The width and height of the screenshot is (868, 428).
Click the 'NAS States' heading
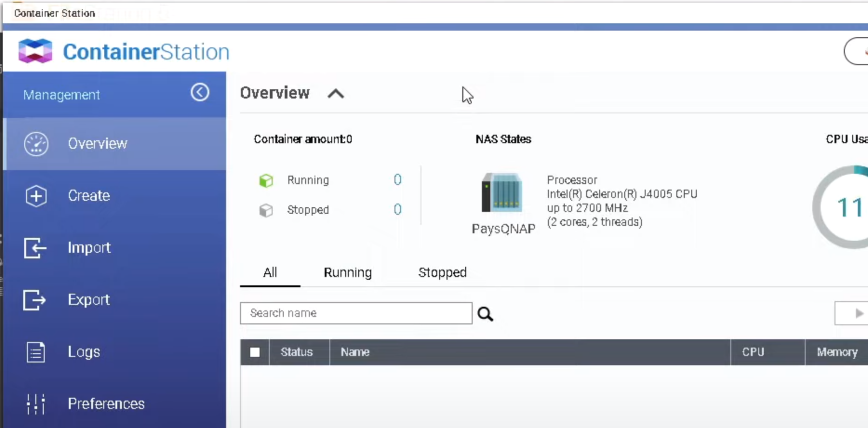503,139
